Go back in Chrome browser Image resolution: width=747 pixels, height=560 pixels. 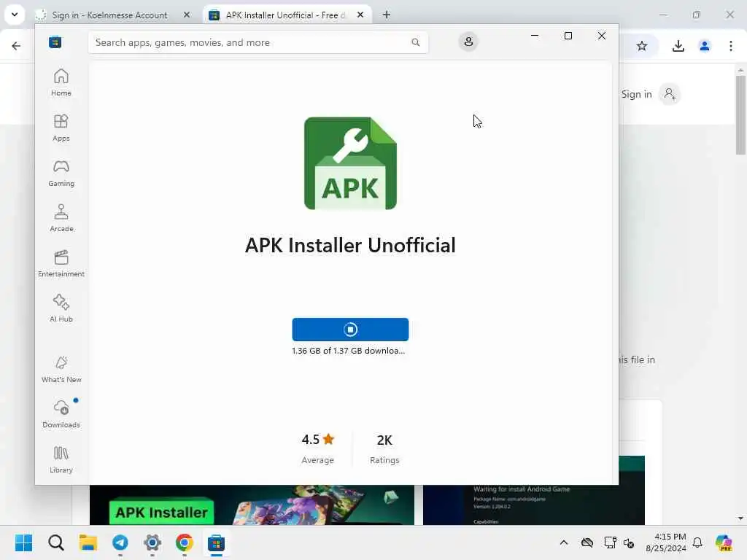coord(16,46)
